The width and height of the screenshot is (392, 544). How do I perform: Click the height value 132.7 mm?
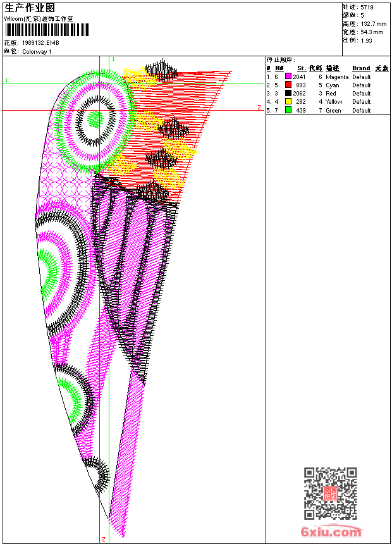tap(374, 24)
